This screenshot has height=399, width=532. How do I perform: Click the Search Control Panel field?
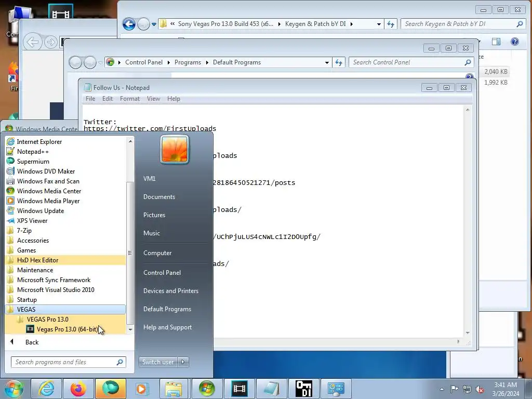click(411, 62)
